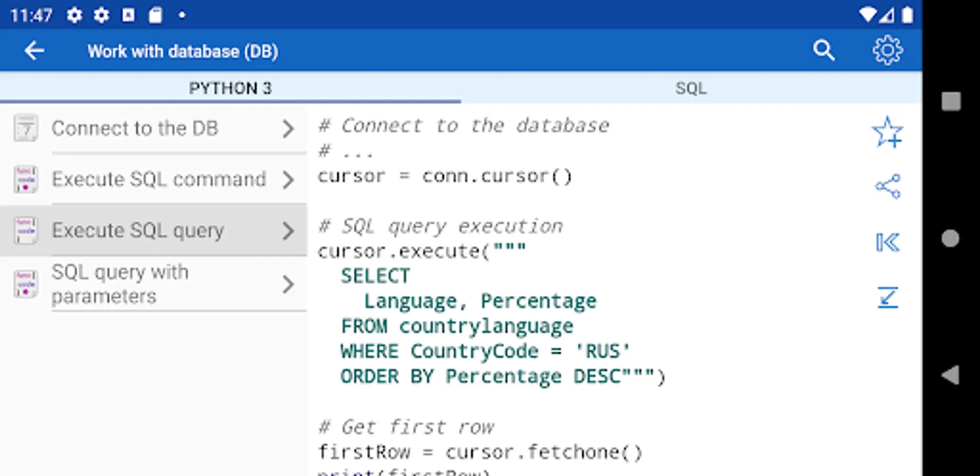Tap the SQL query with parameters icon
Viewport: 980px width, 476px height.
tap(25, 284)
